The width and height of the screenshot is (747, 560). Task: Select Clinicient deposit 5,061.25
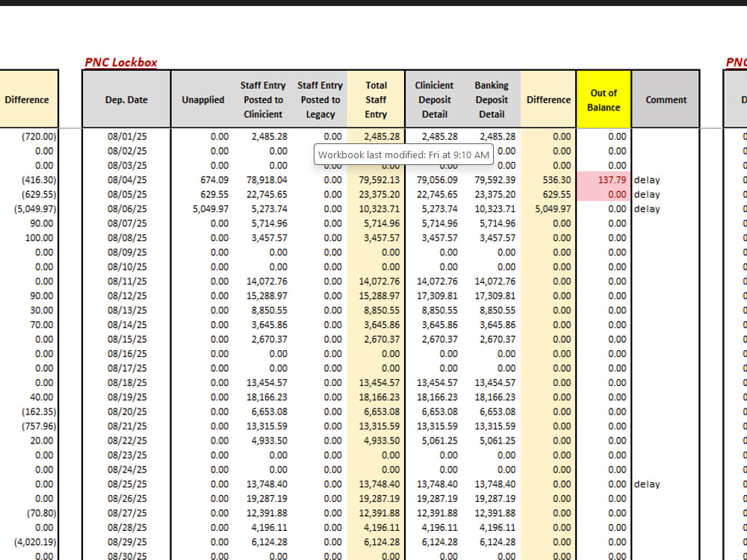tap(439, 441)
